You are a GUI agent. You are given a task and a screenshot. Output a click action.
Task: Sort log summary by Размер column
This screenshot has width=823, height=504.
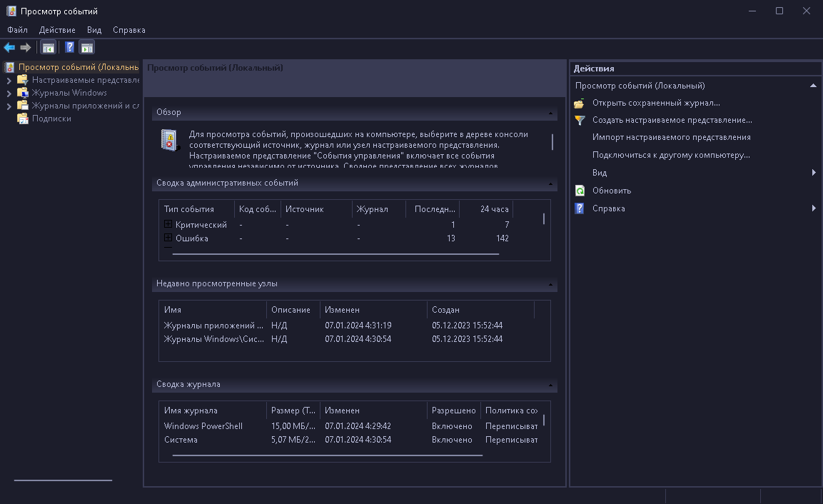pyautogui.click(x=293, y=410)
